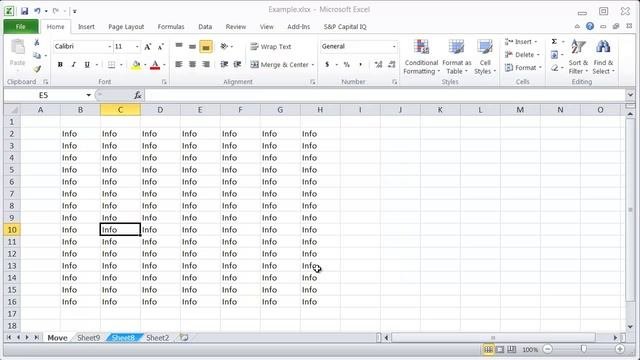Switch to Page Layout view icon
Viewport: 640px width, 360px height.
[x=500, y=349]
